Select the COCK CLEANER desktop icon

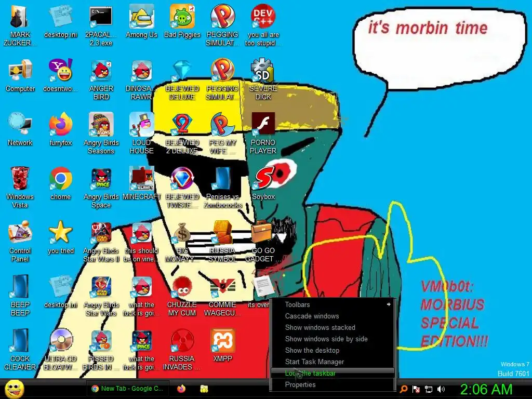[20, 350]
